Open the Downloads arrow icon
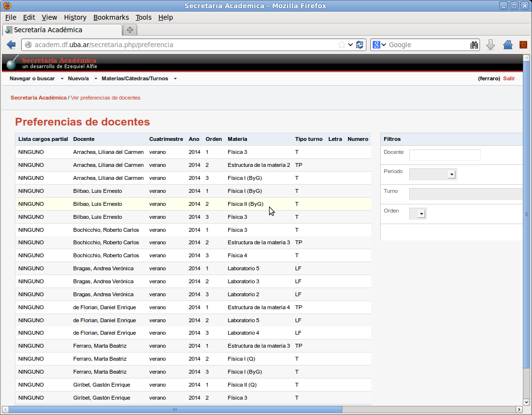The width and height of the screenshot is (532, 415). tap(490, 45)
